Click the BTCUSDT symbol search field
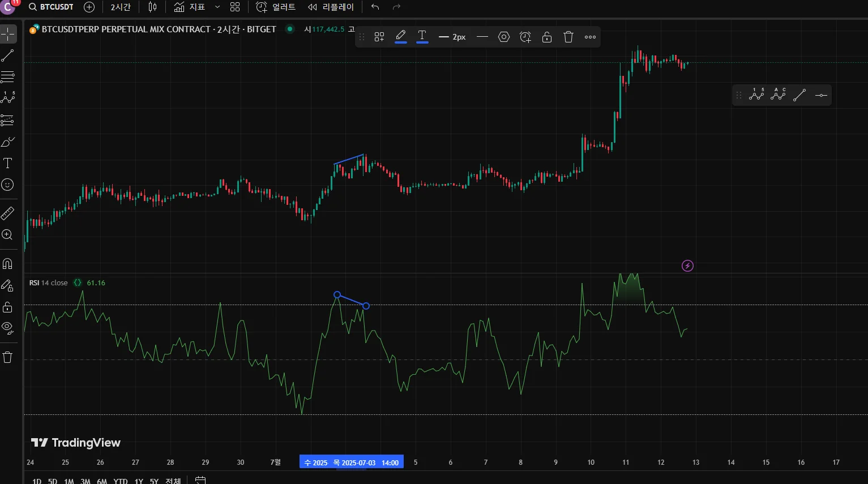 tap(52, 7)
